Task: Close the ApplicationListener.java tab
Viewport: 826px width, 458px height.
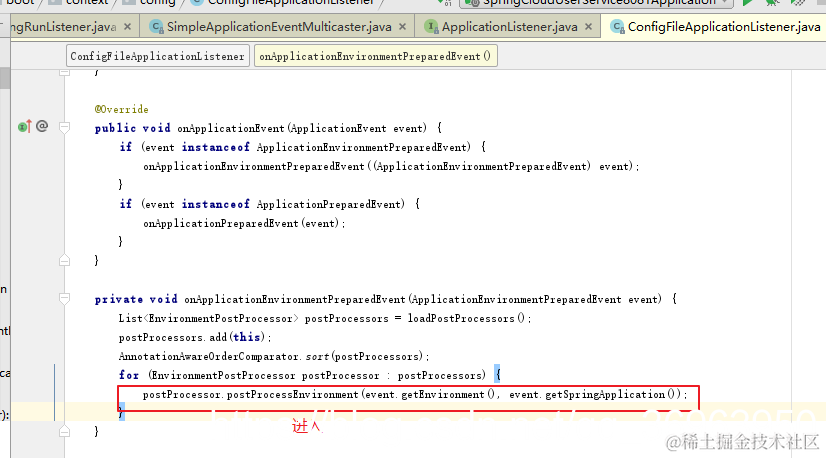Action: [588, 26]
